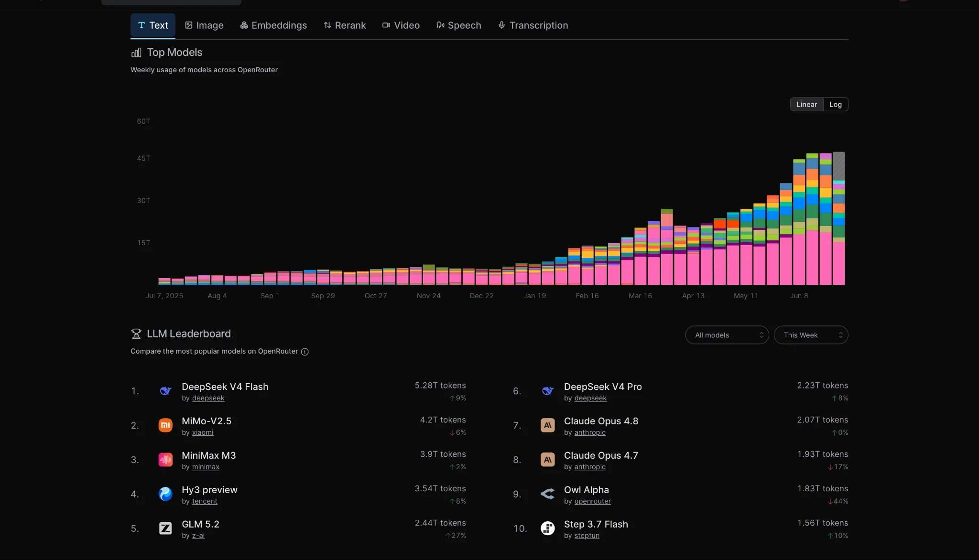Click the Speech tab sound icon
979x560 pixels.
click(440, 25)
